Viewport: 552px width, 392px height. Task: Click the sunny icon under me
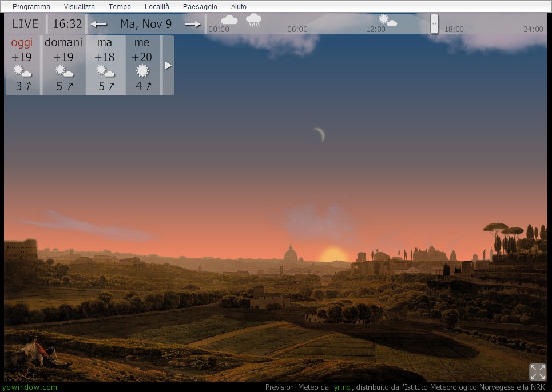[x=142, y=71]
